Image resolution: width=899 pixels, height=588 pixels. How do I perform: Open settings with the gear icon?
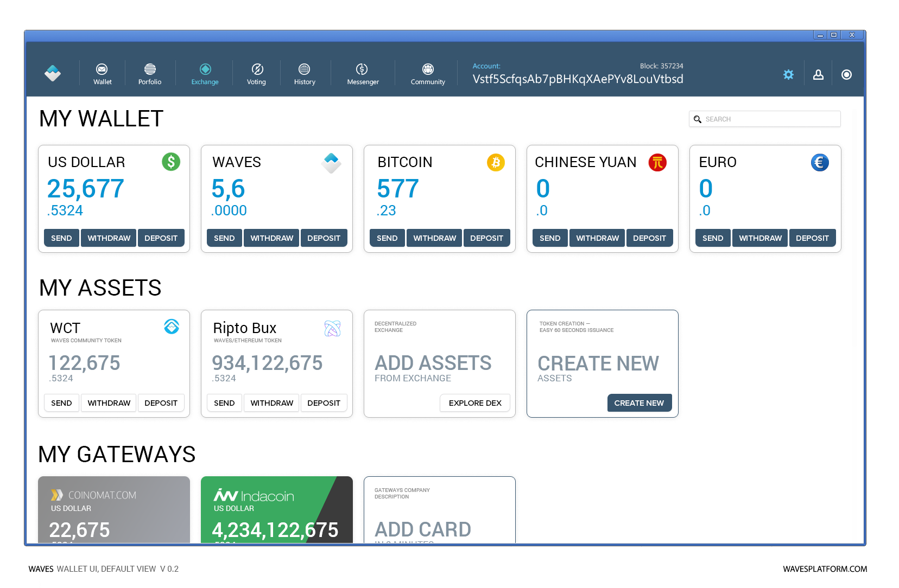click(x=788, y=75)
